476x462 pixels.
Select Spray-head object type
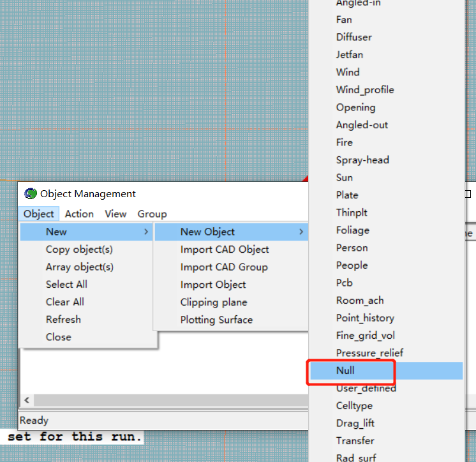tap(387, 160)
